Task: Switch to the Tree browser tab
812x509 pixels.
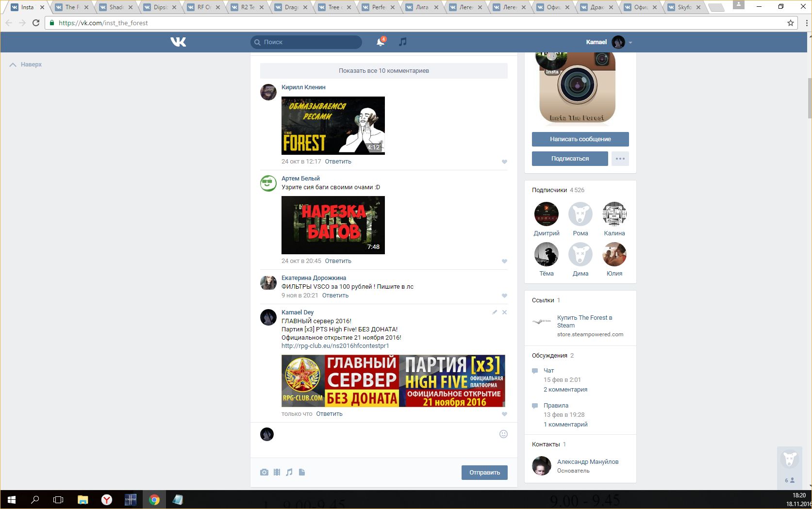Action: pyautogui.click(x=334, y=7)
